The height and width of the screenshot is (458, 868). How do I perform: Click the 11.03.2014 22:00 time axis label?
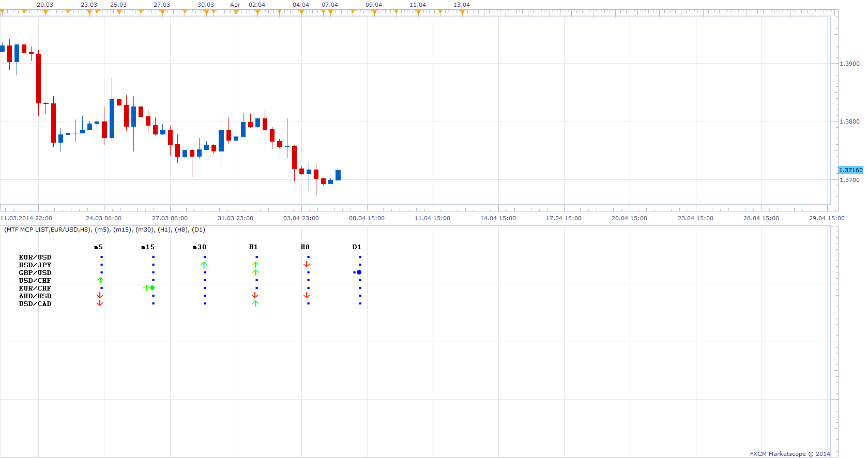pyautogui.click(x=26, y=218)
